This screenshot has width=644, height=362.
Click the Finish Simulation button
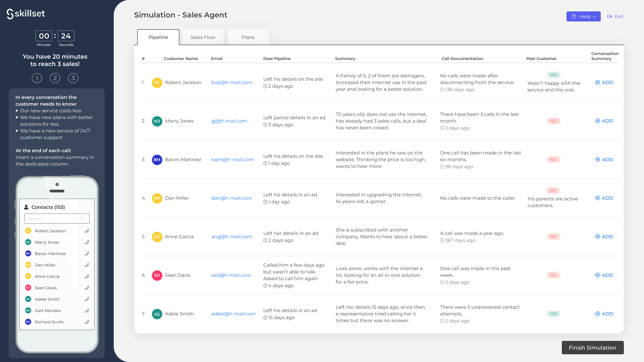[x=592, y=348]
